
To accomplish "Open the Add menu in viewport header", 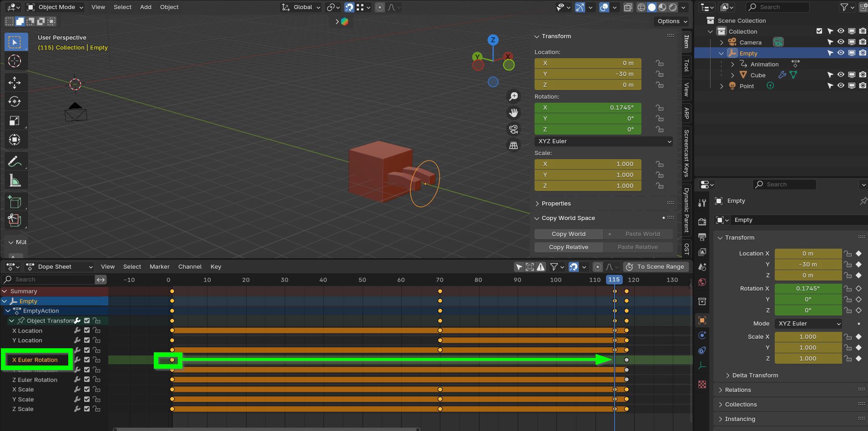I will point(146,7).
